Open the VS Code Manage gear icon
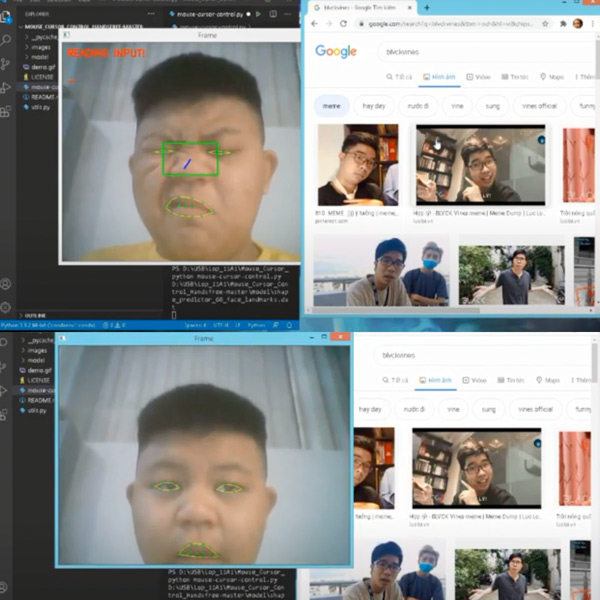This screenshot has height=600, width=600. click(6, 307)
